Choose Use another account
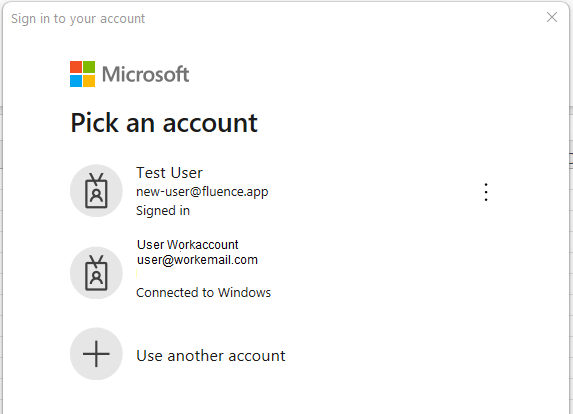Screen dimensions: 573x414 coord(210,356)
